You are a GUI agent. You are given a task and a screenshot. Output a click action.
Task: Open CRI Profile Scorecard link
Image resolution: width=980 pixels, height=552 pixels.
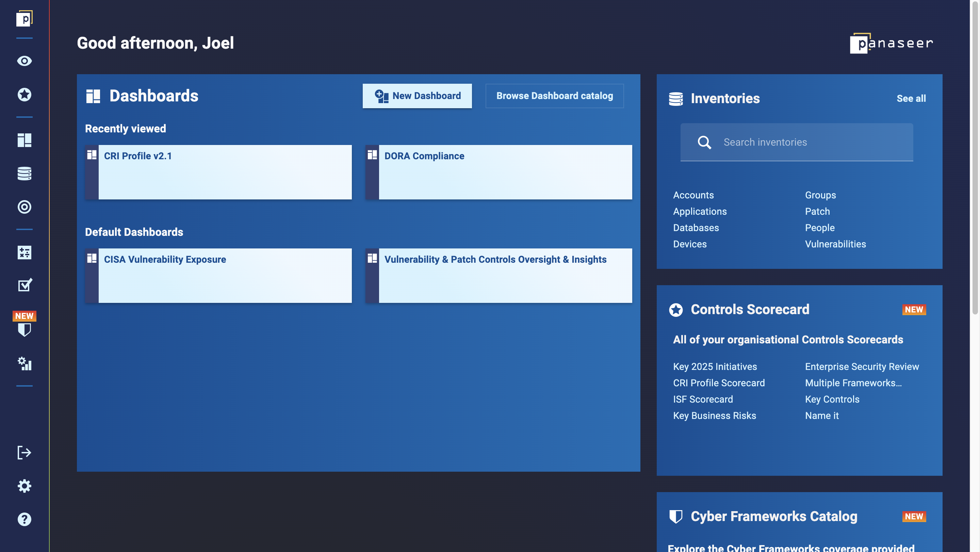719,383
